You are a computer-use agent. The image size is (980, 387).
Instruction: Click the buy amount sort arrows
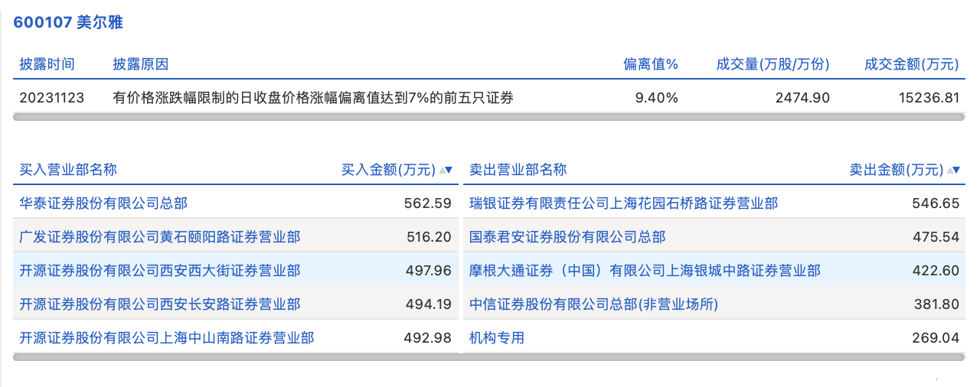pos(446,170)
